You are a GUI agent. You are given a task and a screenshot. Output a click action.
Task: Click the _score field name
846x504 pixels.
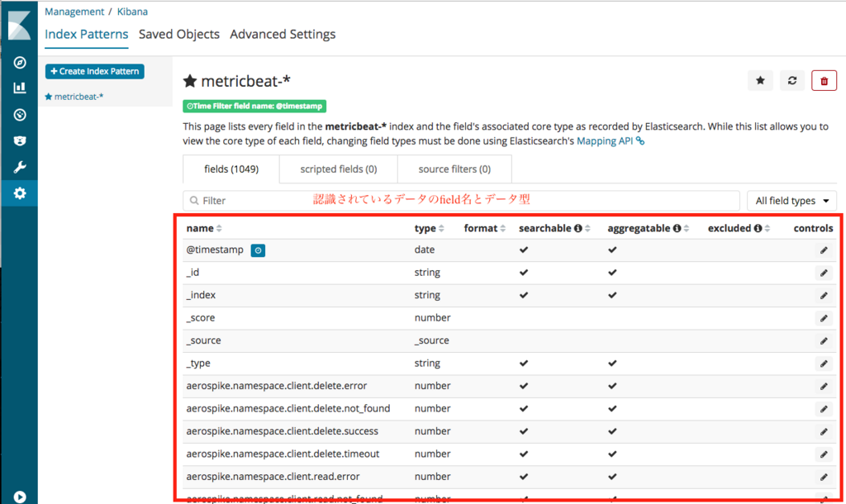tap(201, 318)
